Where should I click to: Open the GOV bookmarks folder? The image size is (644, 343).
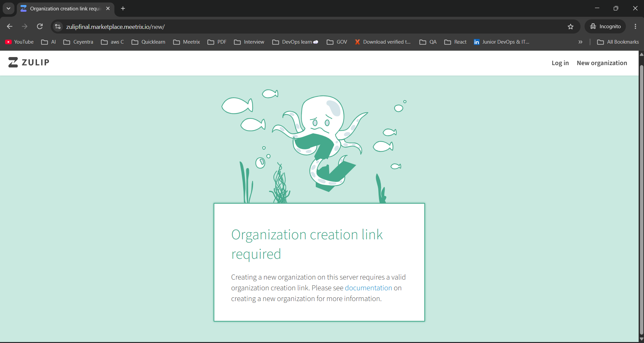337,42
